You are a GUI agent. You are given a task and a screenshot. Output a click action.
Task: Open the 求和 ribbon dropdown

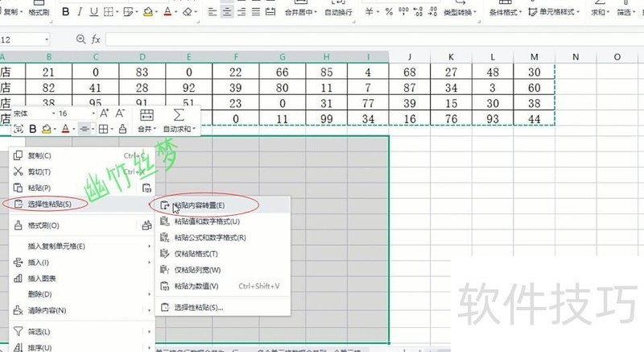coord(600,12)
